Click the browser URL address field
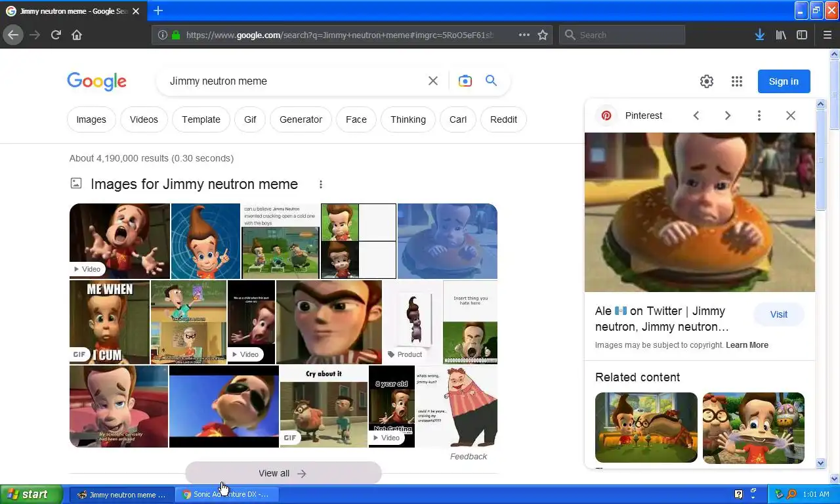Image resolution: width=840 pixels, height=504 pixels. [x=340, y=35]
